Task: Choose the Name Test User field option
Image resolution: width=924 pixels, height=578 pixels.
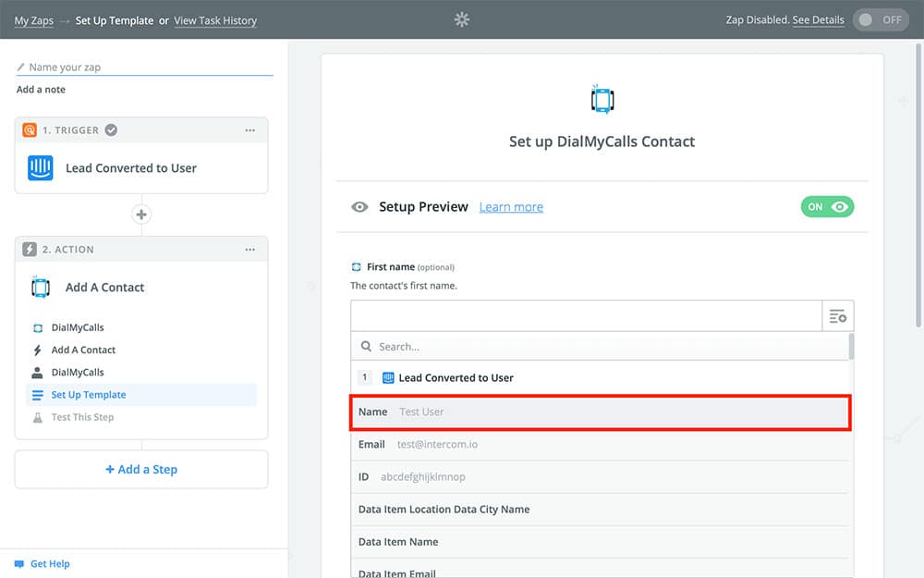Action: [600, 412]
